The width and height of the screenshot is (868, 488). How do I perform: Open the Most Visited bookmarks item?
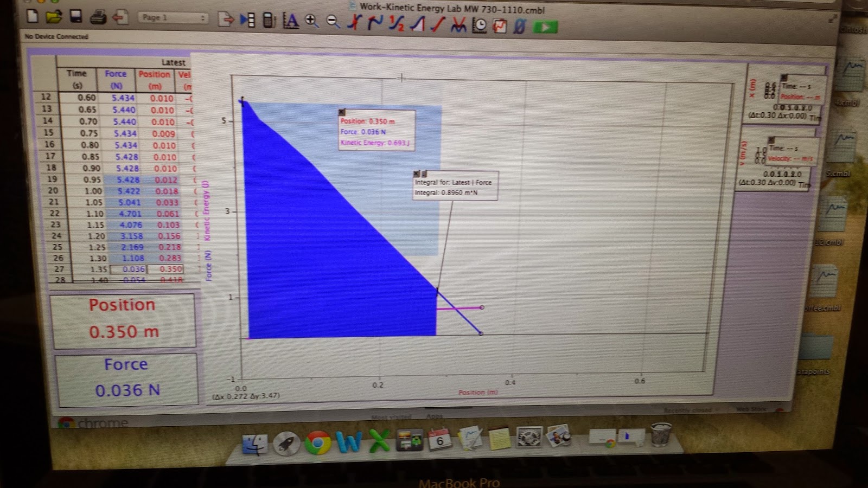coord(391,416)
